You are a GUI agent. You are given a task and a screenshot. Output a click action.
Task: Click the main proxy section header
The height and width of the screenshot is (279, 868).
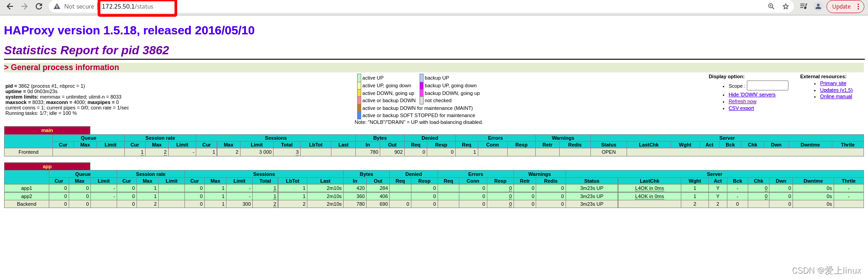[x=47, y=130]
